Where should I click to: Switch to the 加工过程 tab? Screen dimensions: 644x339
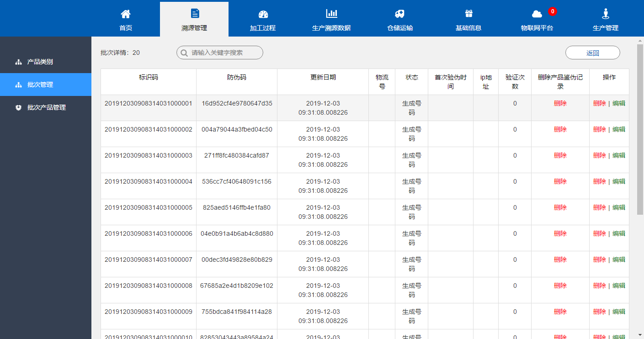pos(263,28)
